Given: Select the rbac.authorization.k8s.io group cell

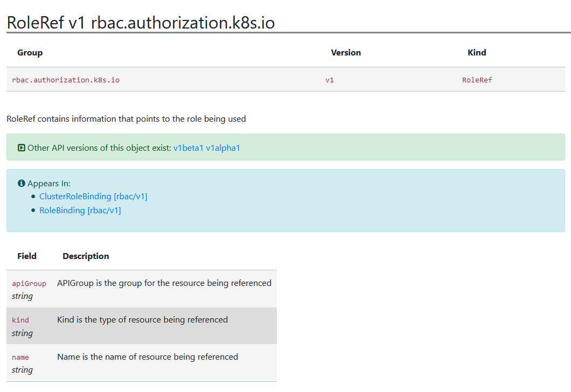Looking at the screenshot, I should point(65,80).
